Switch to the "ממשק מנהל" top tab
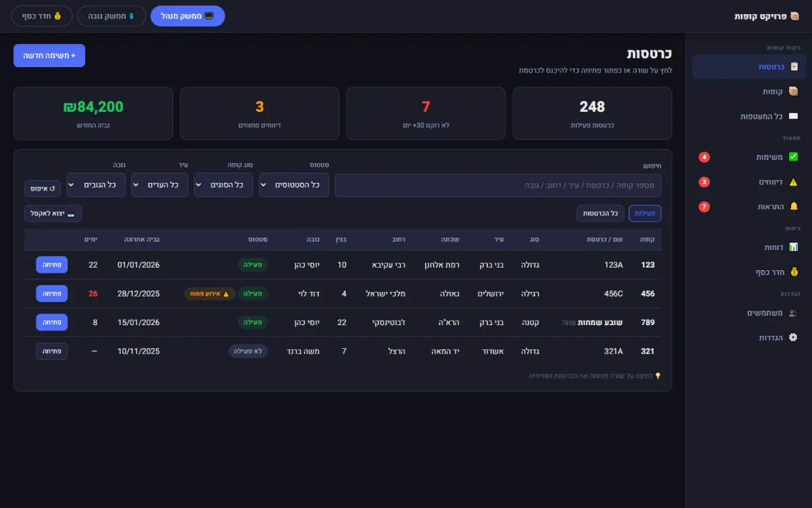The width and height of the screenshot is (812, 508). coord(187,16)
